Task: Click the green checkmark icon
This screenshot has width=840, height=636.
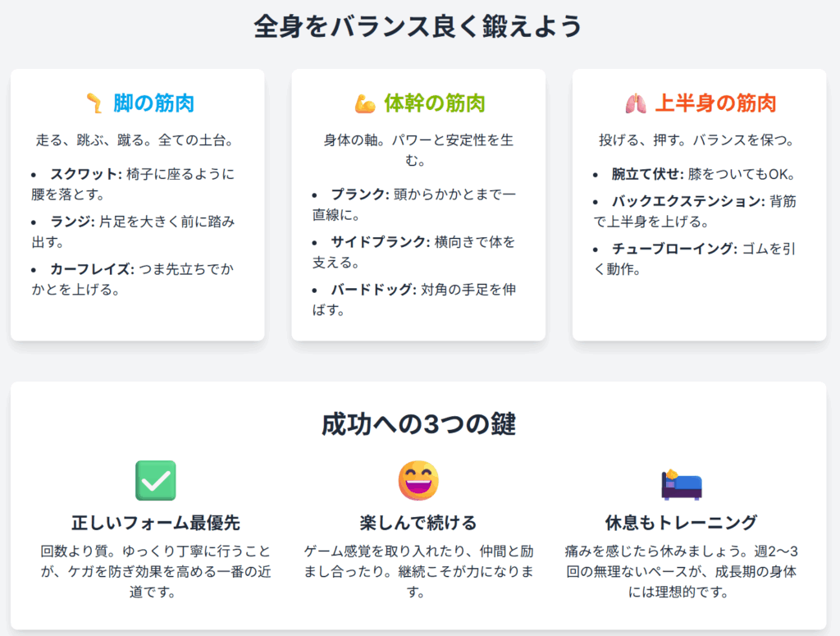Action: pos(156,481)
